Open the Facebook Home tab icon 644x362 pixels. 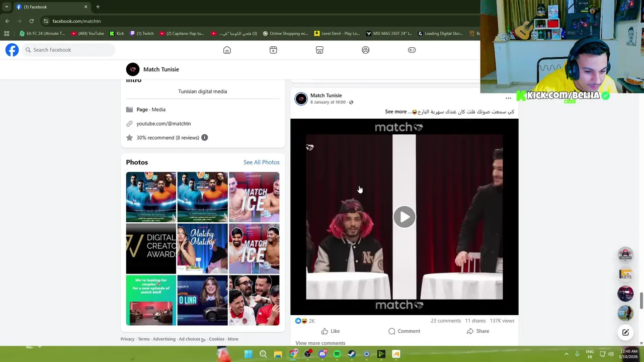227,50
